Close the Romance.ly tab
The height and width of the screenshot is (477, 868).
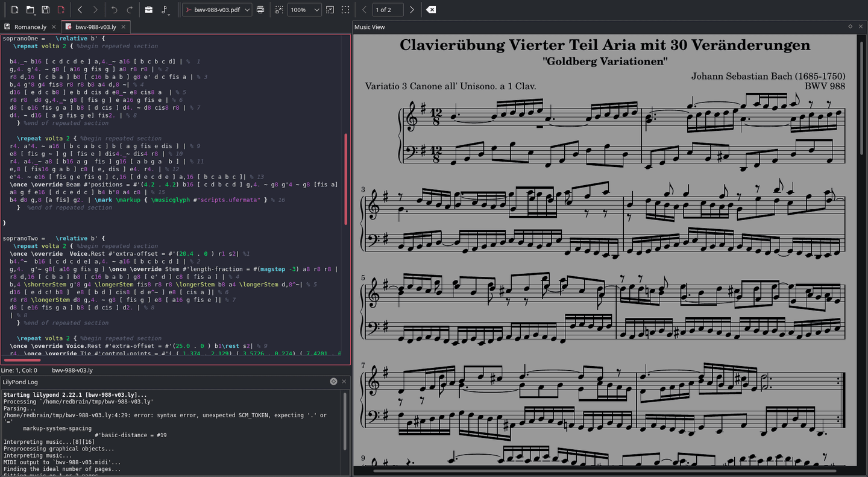click(54, 27)
